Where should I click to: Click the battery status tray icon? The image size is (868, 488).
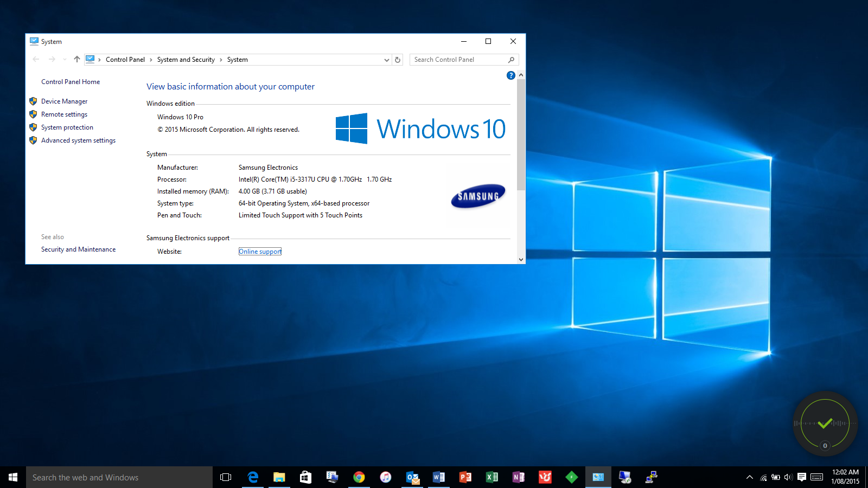point(776,478)
